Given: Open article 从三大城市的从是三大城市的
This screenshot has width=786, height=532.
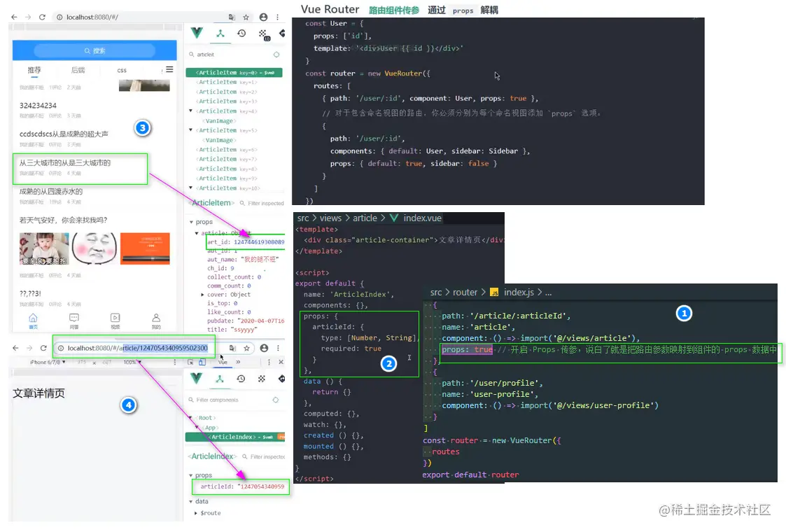Looking at the screenshot, I should coord(64,163).
